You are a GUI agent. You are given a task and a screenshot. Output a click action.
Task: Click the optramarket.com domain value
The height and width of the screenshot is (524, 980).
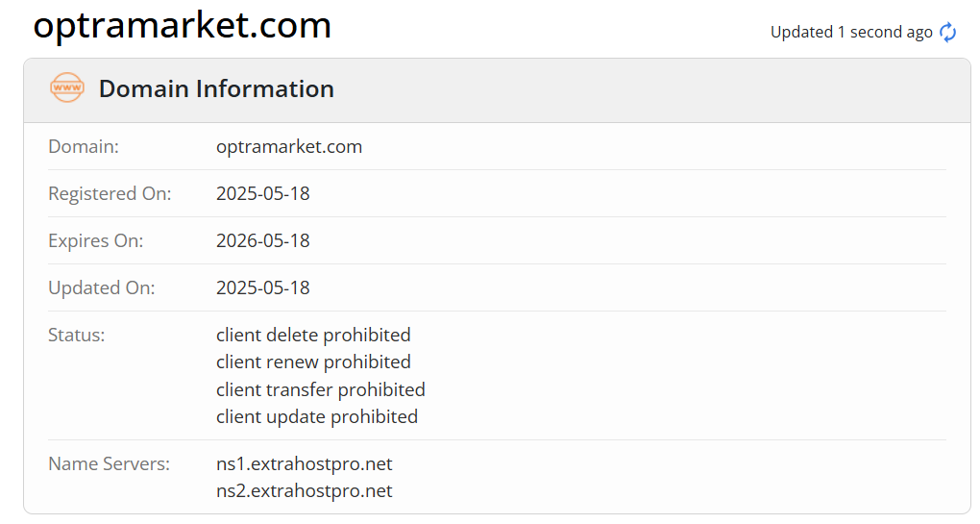point(288,147)
